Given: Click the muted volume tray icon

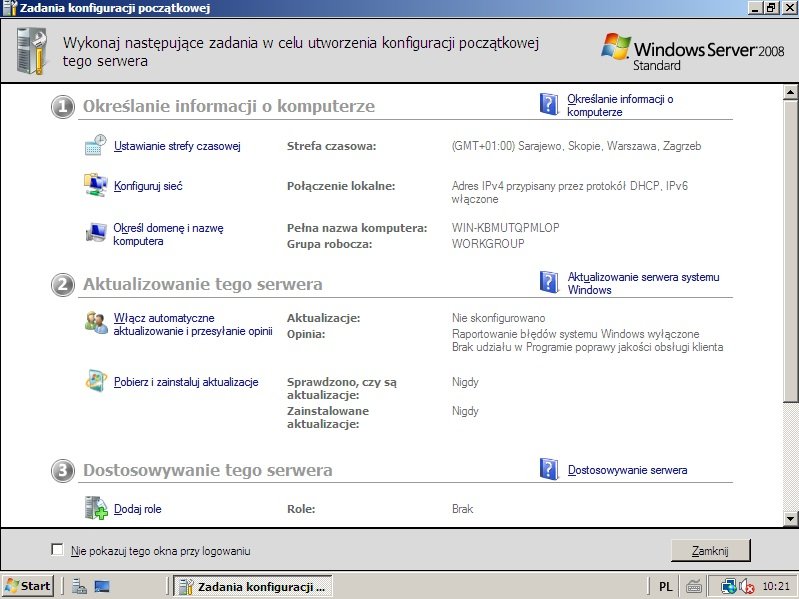Looking at the screenshot, I should pos(747,587).
